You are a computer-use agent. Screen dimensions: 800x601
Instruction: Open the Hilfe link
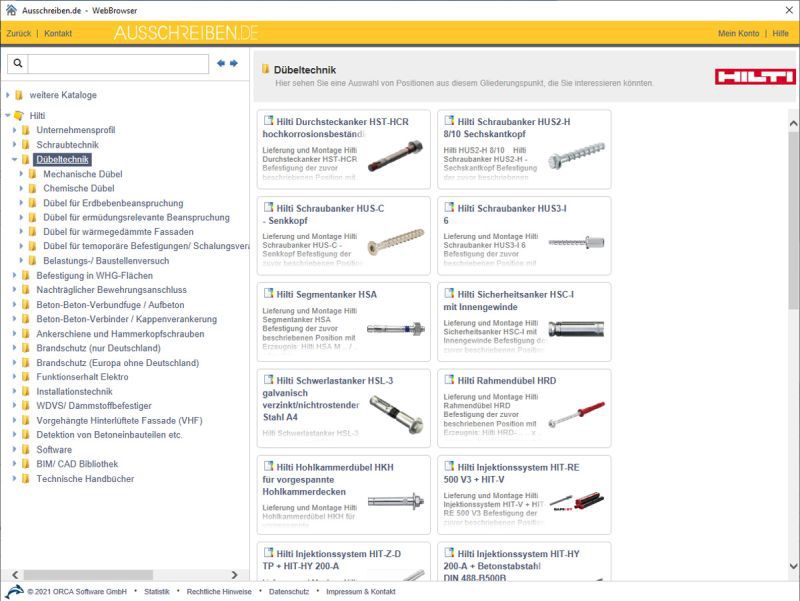point(780,33)
